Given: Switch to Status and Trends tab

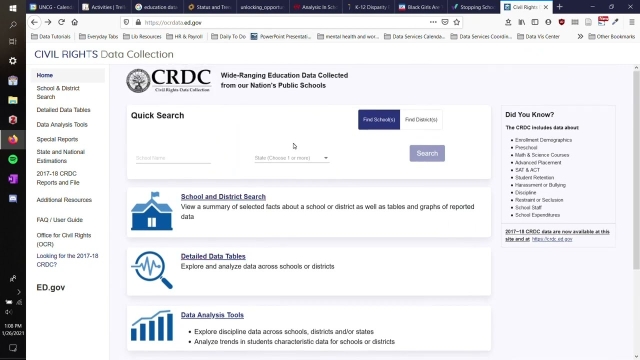Looking at the screenshot, I should [x=210, y=7].
